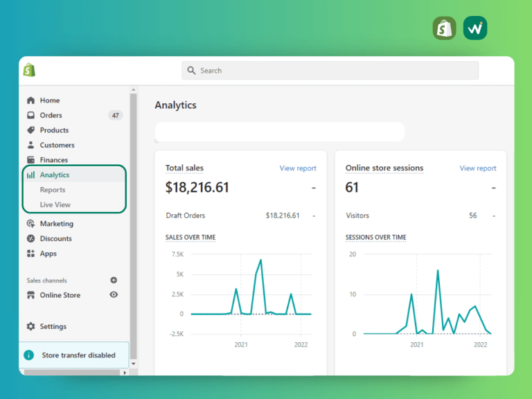The width and height of the screenshot is (532, 399).
Task: Click the Store transfer disabled banner
Action: point(74,355)
